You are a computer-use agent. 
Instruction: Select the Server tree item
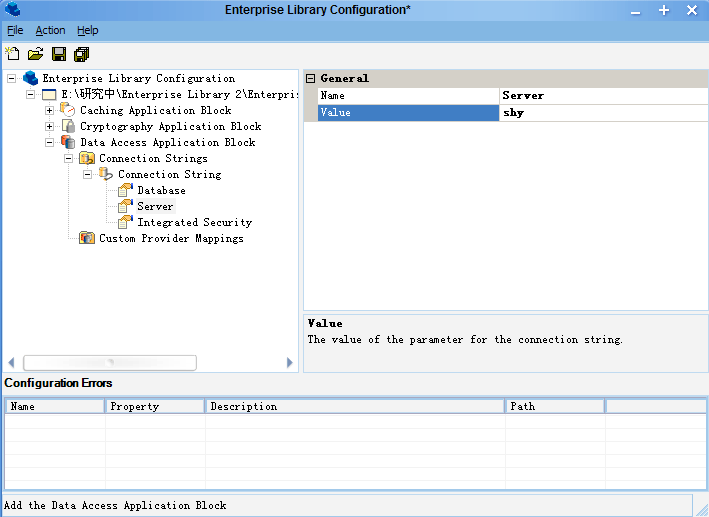pyautogui.click(x=155, y=206)
